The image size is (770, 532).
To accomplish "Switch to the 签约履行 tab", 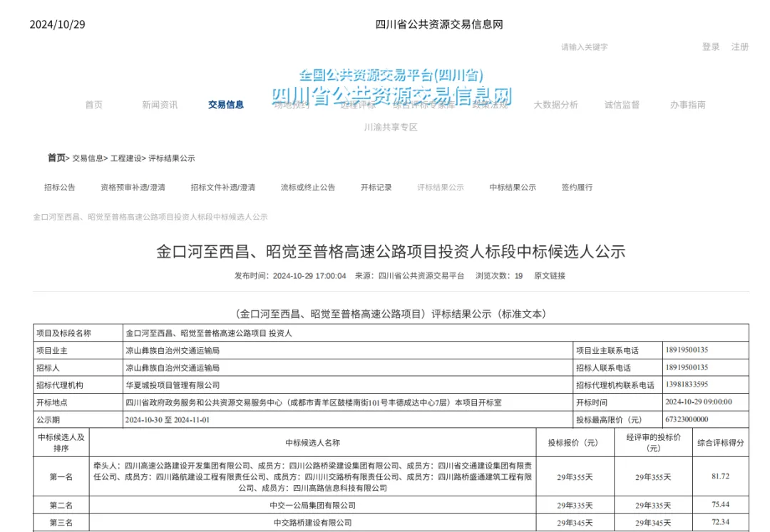I will click(x=577, y=187).
